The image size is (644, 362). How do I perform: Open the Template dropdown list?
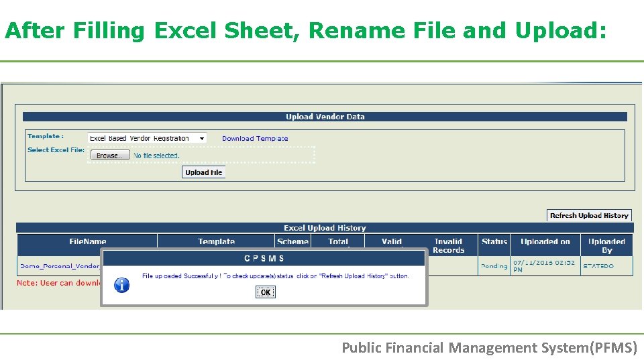147,138
